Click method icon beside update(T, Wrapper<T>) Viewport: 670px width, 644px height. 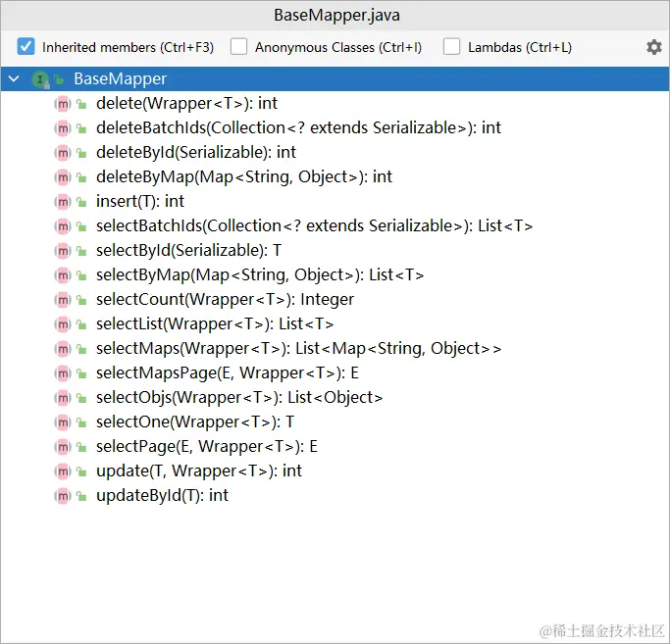[63, 471]
